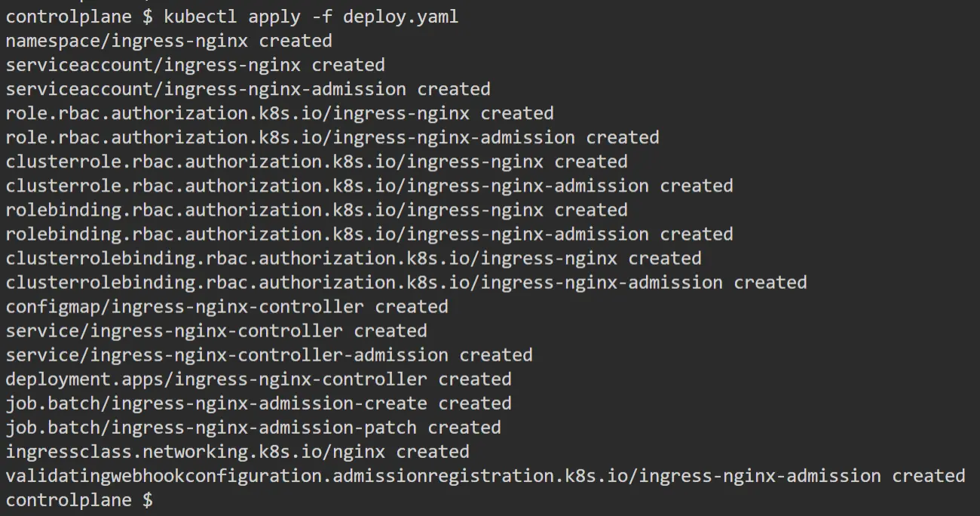Click the clusterrolebinding ingress-nginx-admission created line
980x516 pixels.
click(406, 282)
